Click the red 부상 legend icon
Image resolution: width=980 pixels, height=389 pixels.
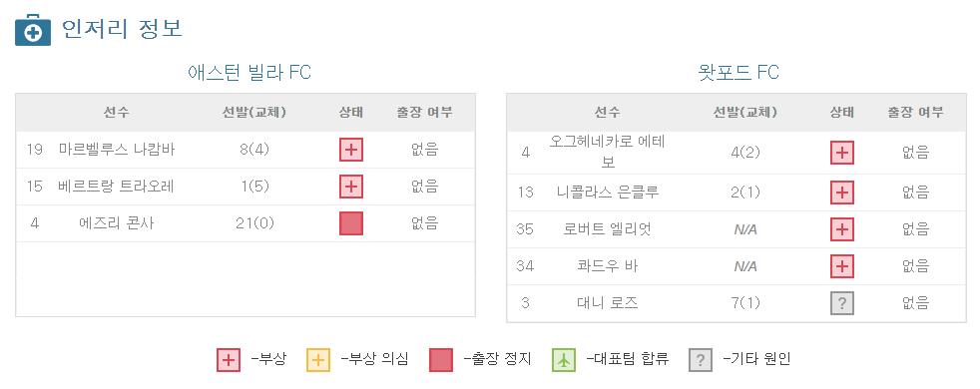[x=229, y=360]
